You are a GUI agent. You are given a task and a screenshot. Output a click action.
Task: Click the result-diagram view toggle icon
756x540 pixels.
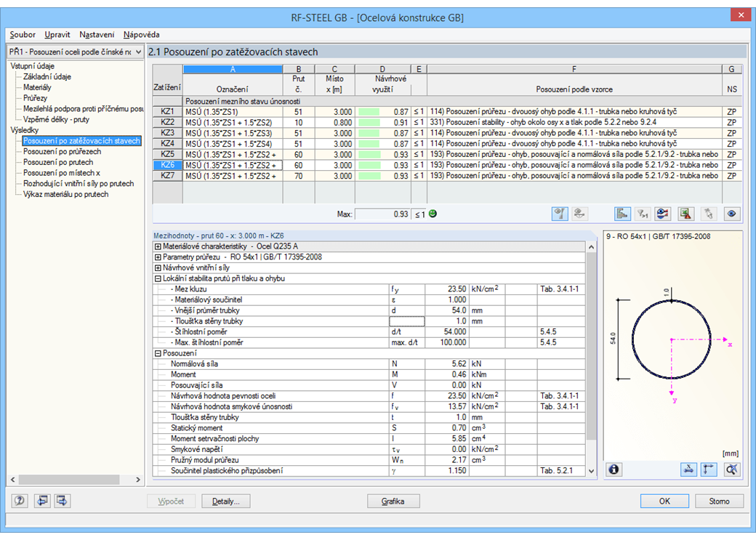pyautogui.click(x=560, y=214)
